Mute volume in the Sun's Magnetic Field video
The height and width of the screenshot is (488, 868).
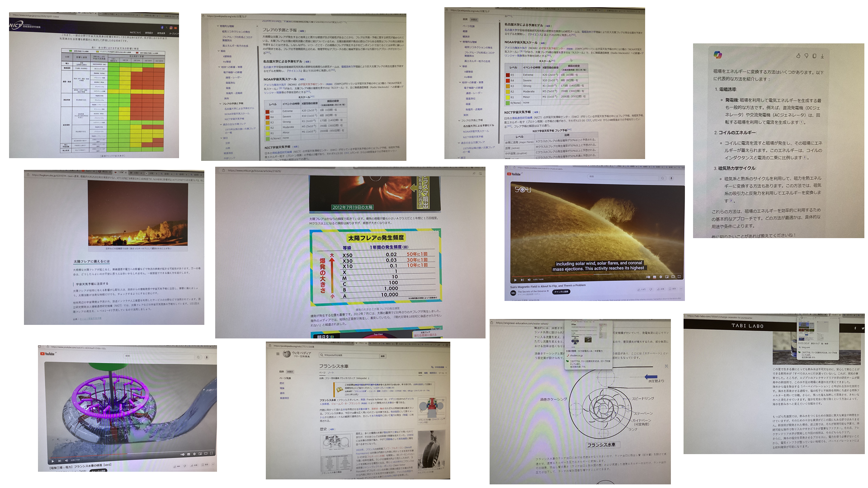tap(529, 280)
